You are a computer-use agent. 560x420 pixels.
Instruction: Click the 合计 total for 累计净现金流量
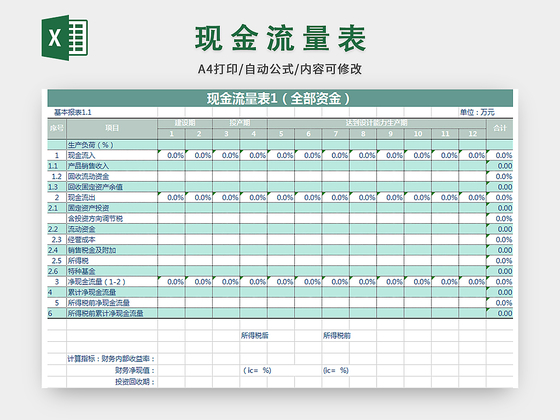point(505,292)
